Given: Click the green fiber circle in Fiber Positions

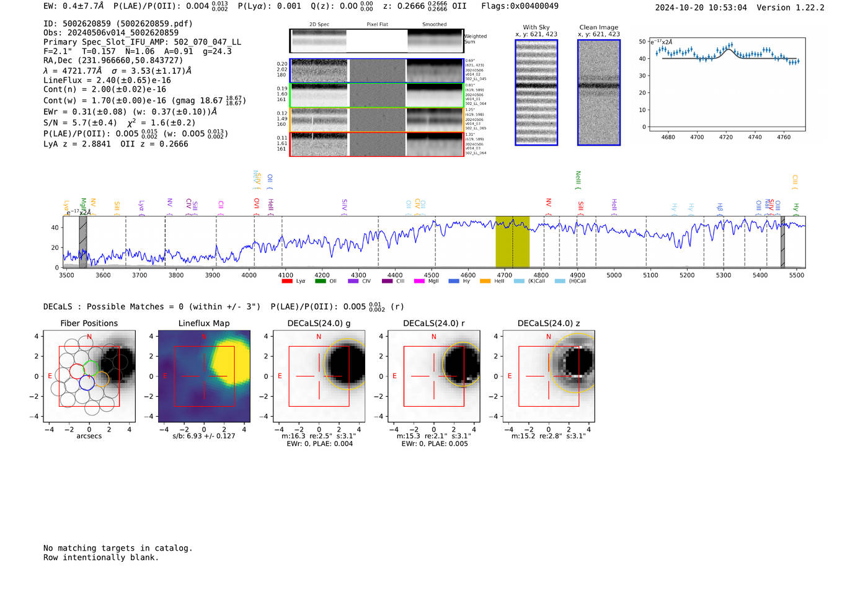Looking at the screenshot, I should (x=91, y=368).
